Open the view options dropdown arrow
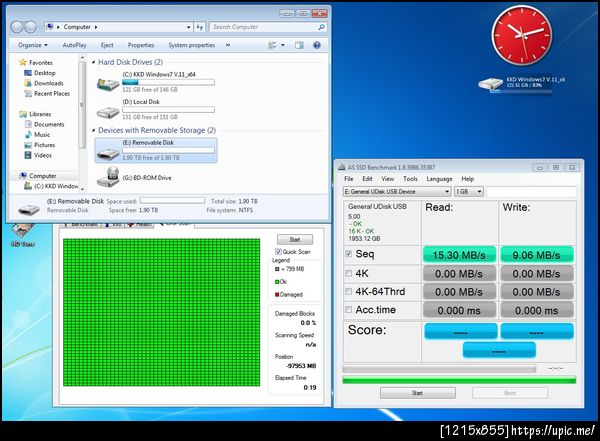Screen dimensions: 600x441 [283, 45]
